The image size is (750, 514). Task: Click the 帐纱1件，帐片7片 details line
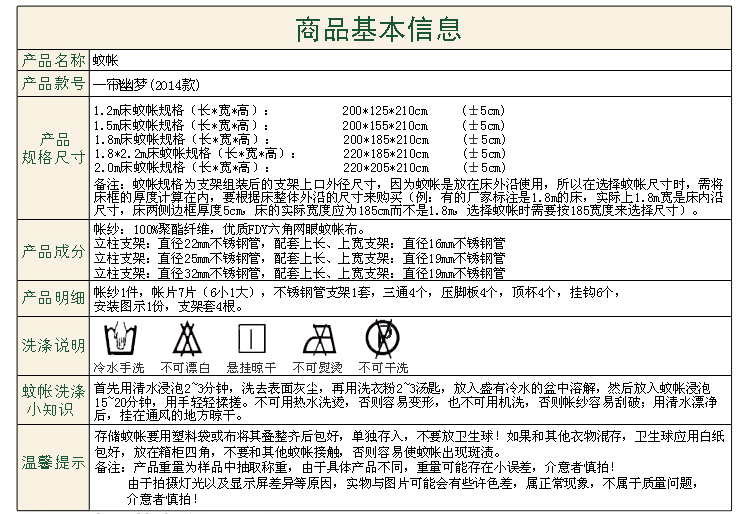[357, 292]
